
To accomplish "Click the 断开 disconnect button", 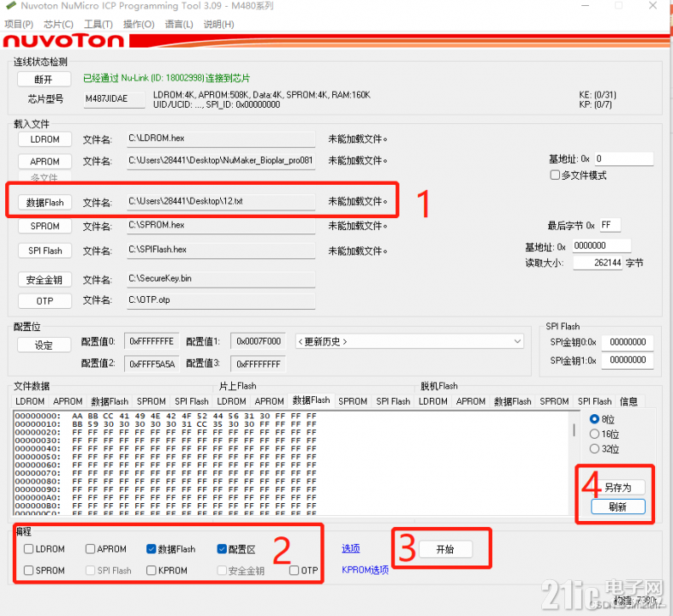I will point(44,80).
